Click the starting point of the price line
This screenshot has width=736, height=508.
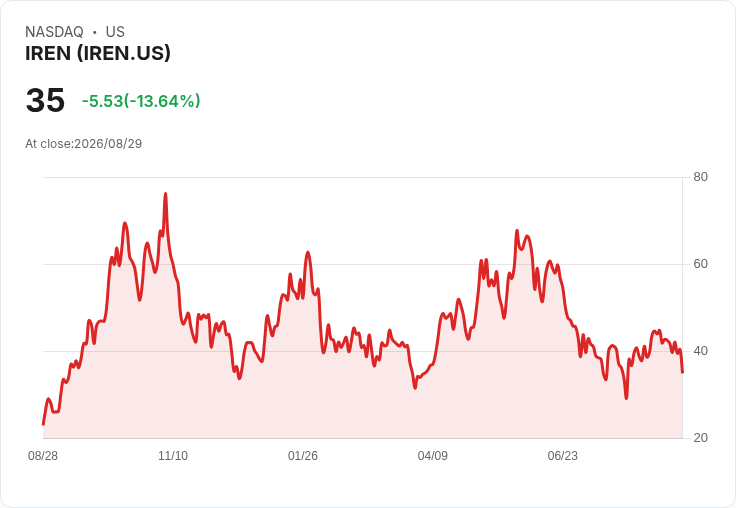(x=43, y=424)
